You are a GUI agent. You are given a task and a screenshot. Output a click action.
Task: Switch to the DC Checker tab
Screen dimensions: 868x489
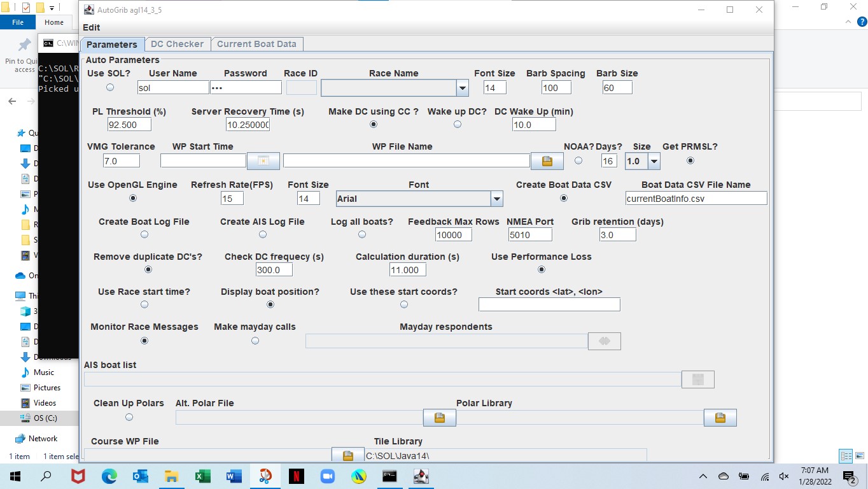coord(177,44)
